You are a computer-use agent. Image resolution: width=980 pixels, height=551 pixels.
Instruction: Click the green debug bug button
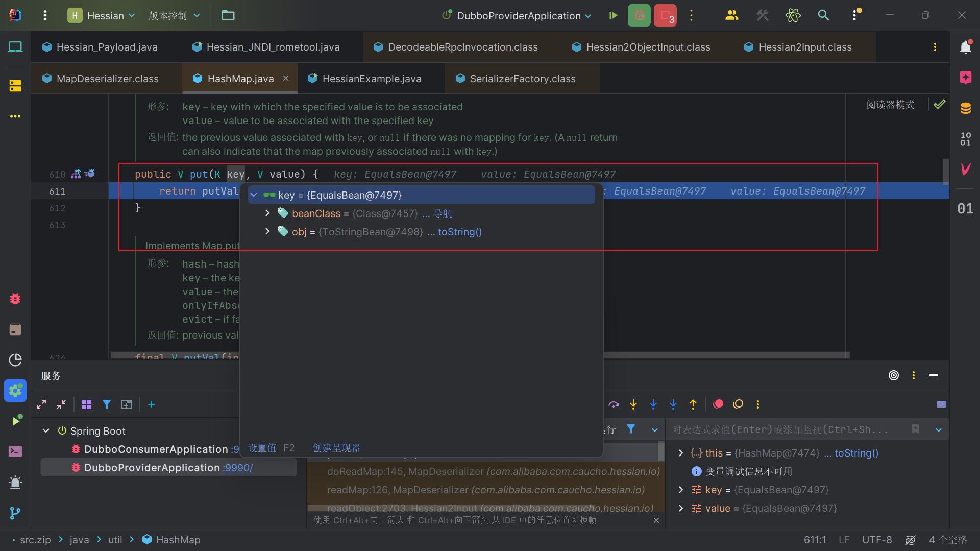click(639, 15)
